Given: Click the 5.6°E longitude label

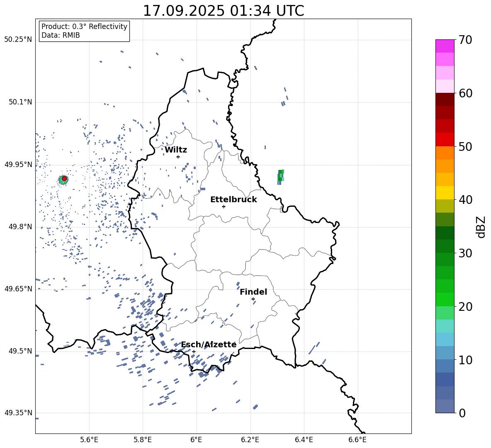Looking at the screenshot, I should (x=89, y=440).
